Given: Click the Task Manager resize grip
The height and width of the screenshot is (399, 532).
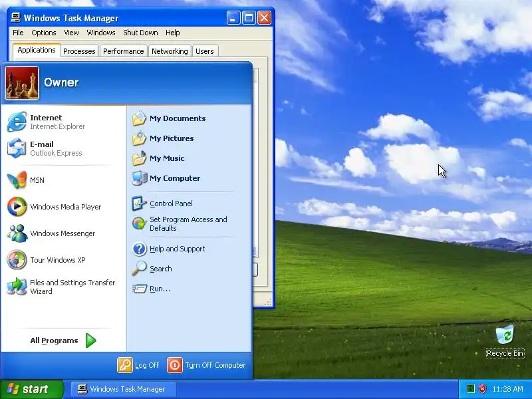Looking at the screenshot, I should pyautogui.click(x=269, y=302).
